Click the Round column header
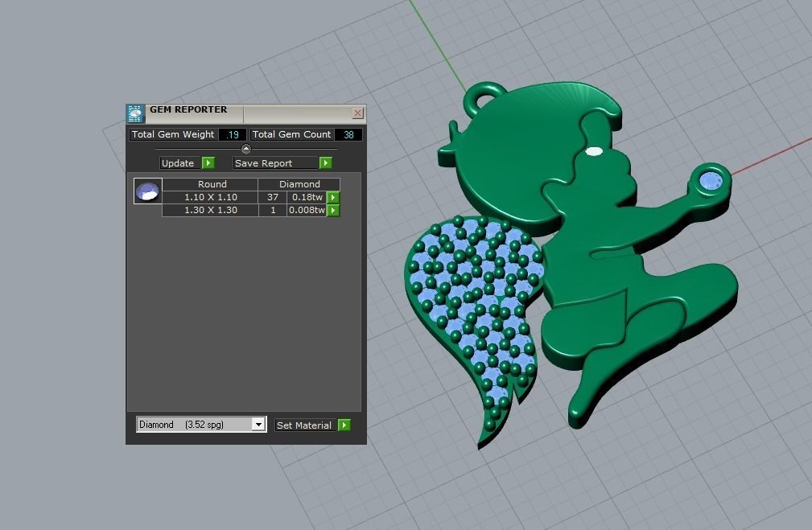 210,184
